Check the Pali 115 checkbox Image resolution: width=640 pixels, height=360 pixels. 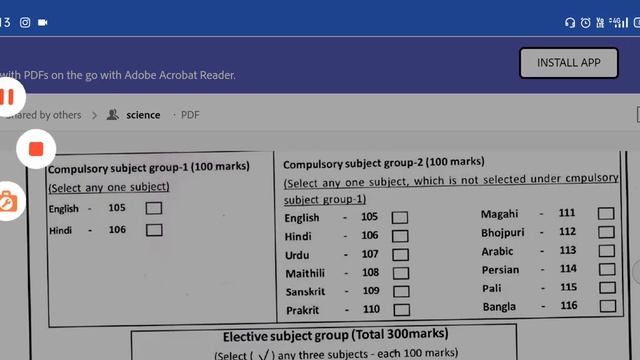click(607, 288)
